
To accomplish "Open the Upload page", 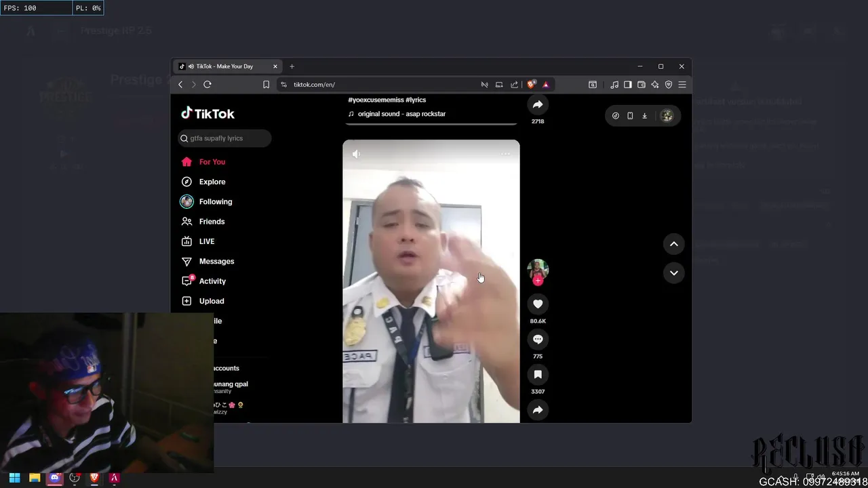I will point(203,301).
